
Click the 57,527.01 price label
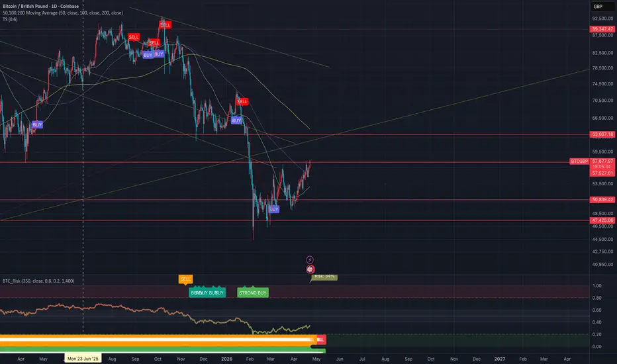[602, 173]
